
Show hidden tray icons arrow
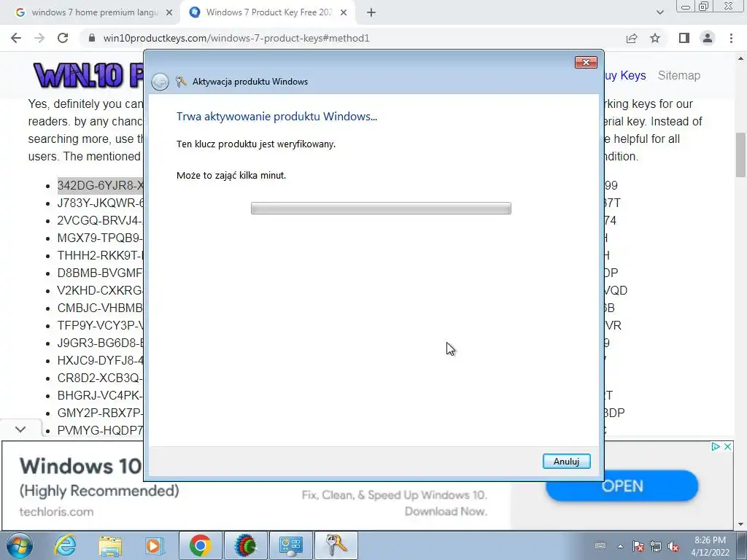(620, 546)
